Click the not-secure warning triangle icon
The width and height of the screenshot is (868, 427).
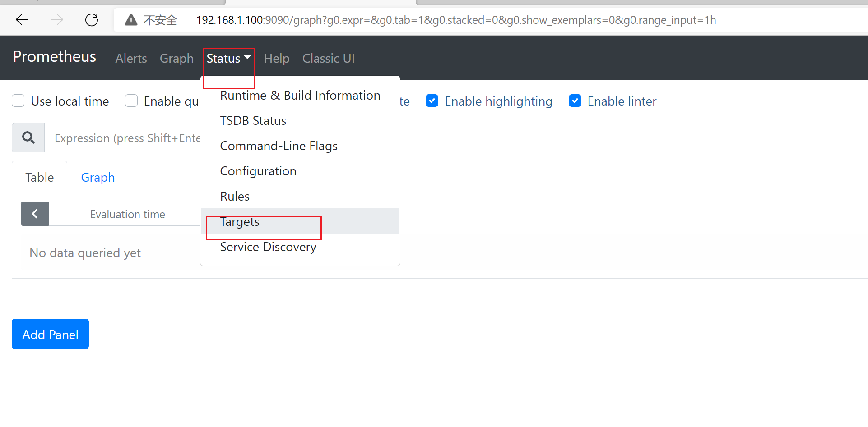pyautogui.click(x=131, y=20)
